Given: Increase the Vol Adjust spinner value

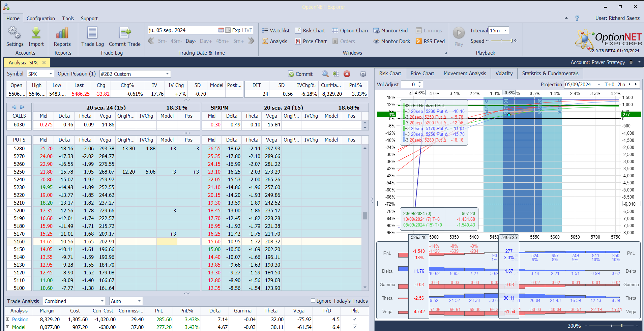Looking at the screenshot, I should pos(419,83).
